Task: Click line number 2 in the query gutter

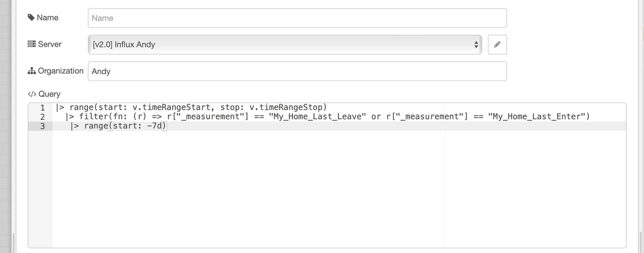Action: [43, 117]
